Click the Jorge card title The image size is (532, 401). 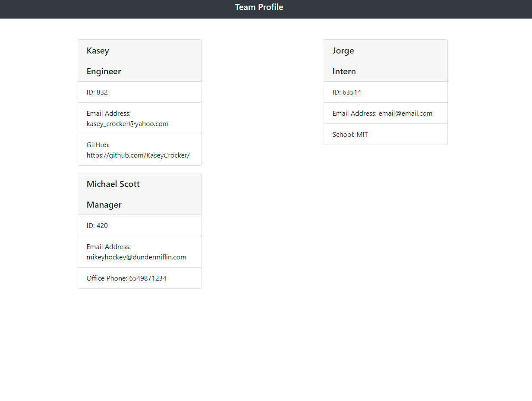[x=343, y=51]
